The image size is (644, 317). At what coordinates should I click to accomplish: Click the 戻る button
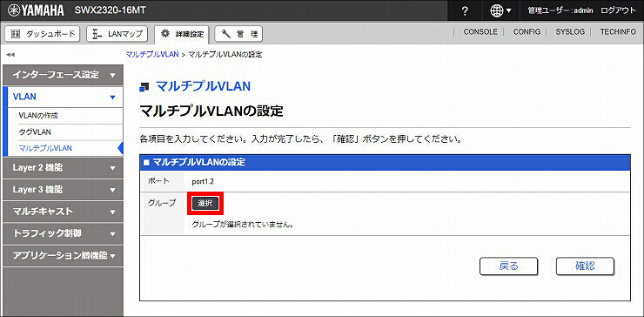point(508,266)
